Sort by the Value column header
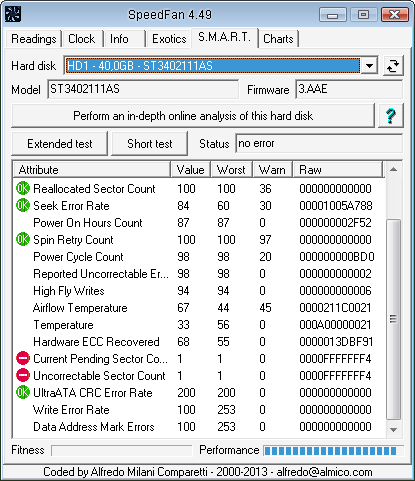Image resolution: width=415 pixels, height=481 pixels. pos(190,170)
